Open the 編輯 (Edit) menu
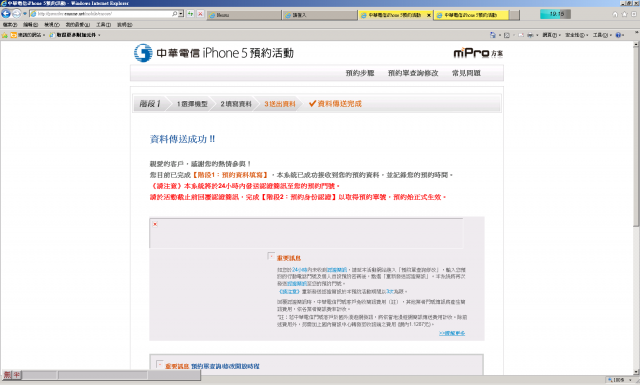The height and width of the screenshot is (385, 640). click(31, 25)
